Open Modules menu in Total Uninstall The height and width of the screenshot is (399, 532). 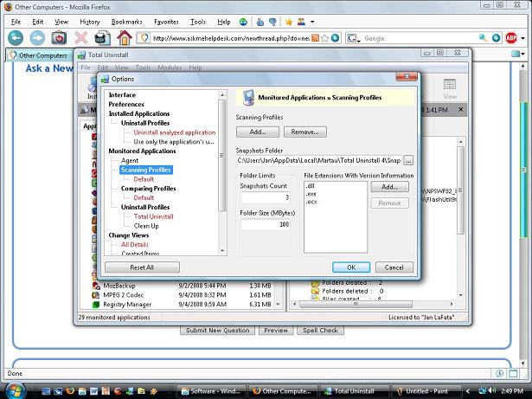click(x=170, y=68)
